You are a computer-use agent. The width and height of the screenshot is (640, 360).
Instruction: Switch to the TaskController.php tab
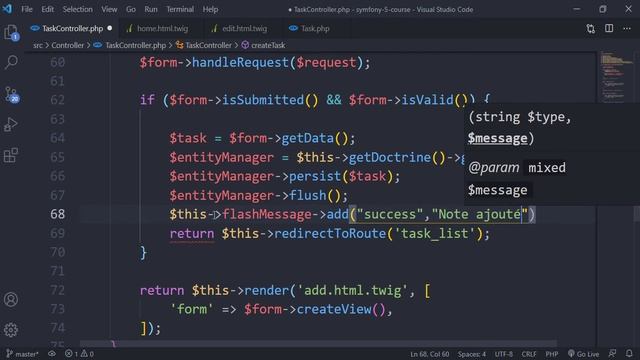[72, 29]
